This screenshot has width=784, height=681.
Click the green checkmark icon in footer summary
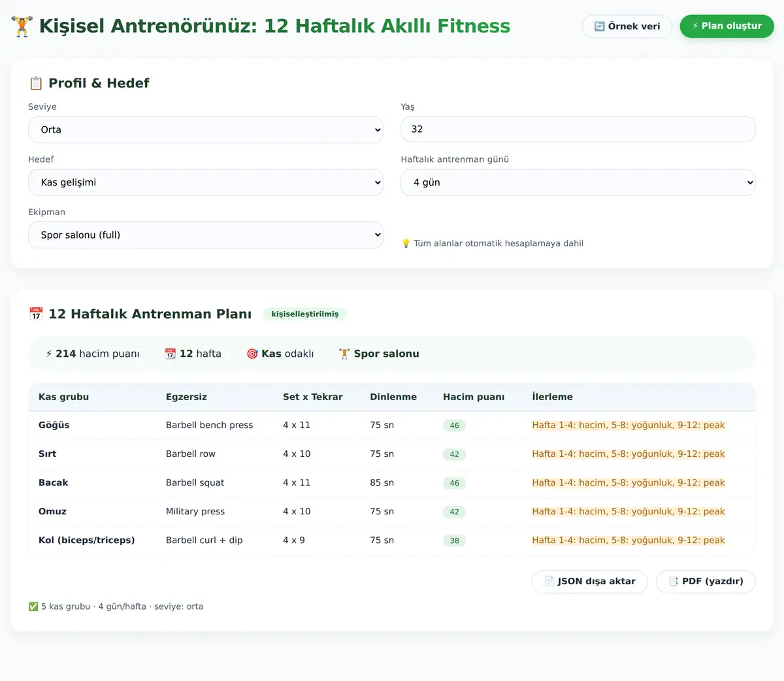point(33,606)
